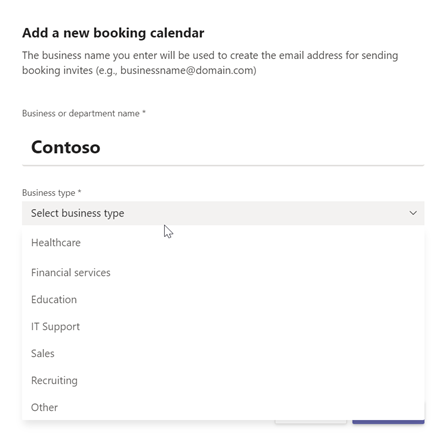Click the Business or department name label
The width and height of the screenshot is (446, 448).
pos(84,113)
